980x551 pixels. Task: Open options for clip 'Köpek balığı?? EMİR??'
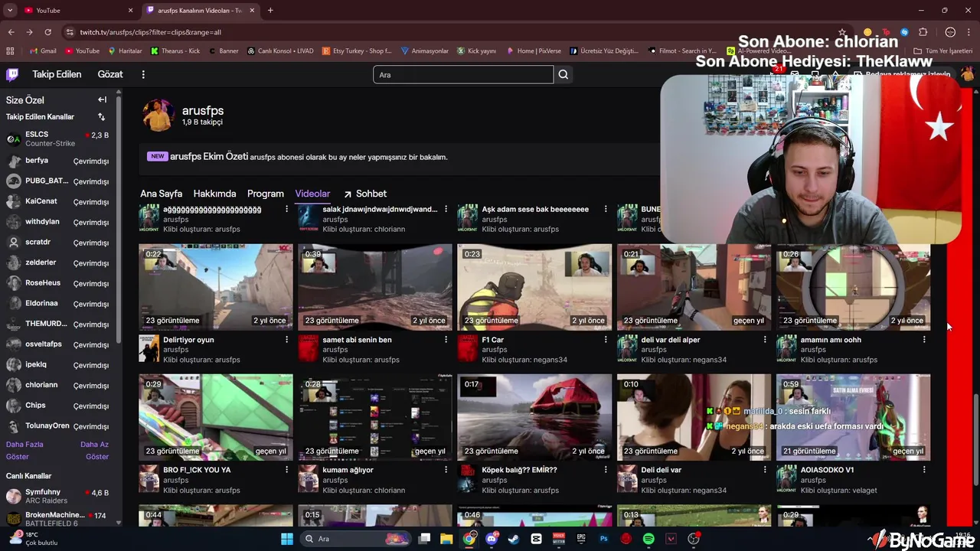coord(606,470)
